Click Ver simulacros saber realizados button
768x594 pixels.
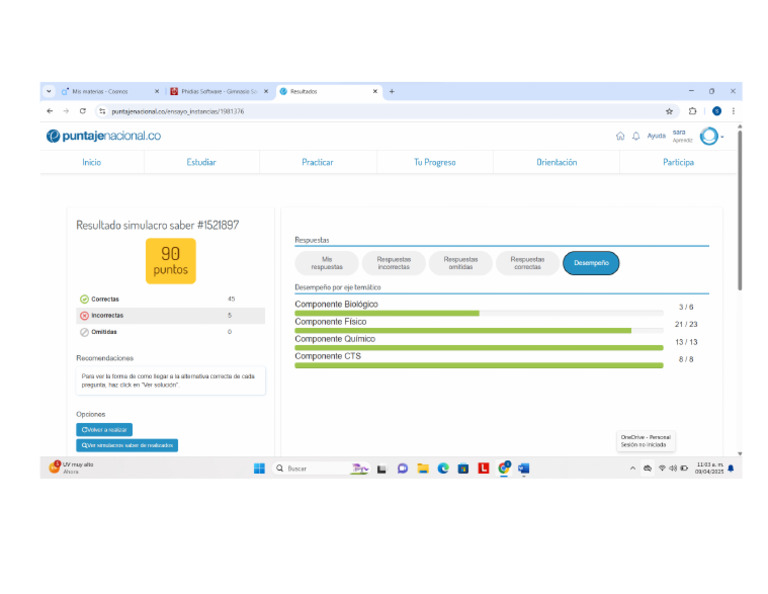127,446
